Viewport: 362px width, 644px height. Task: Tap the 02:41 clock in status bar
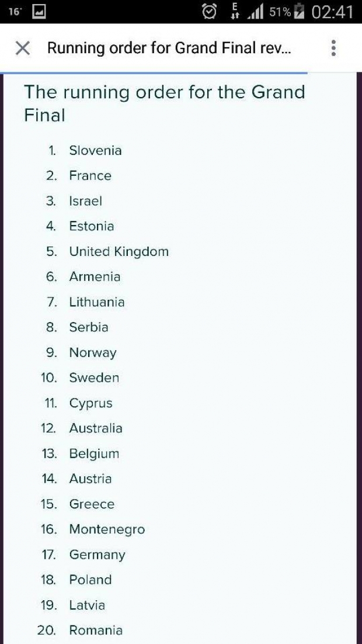(x=332, y=12)
